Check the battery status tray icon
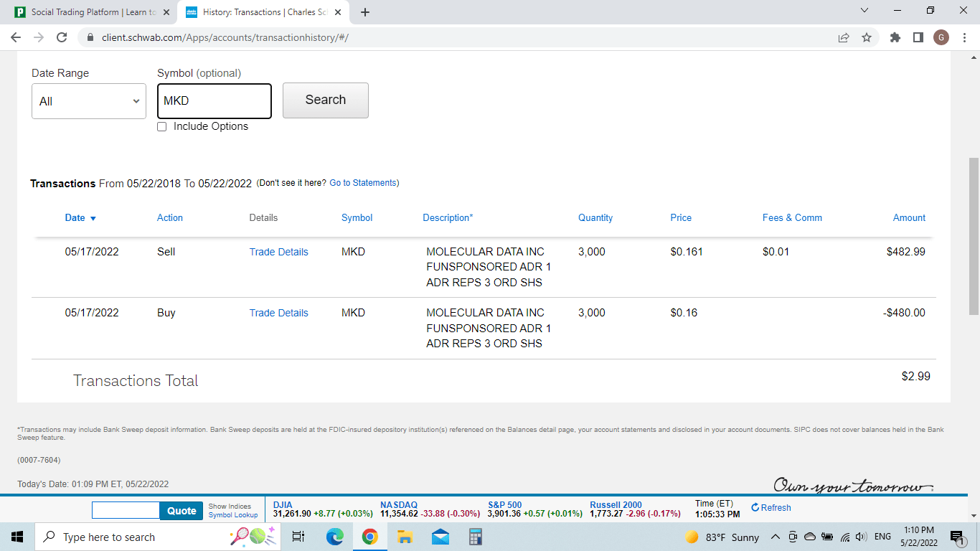980x551 pixels. click(827, 537)
